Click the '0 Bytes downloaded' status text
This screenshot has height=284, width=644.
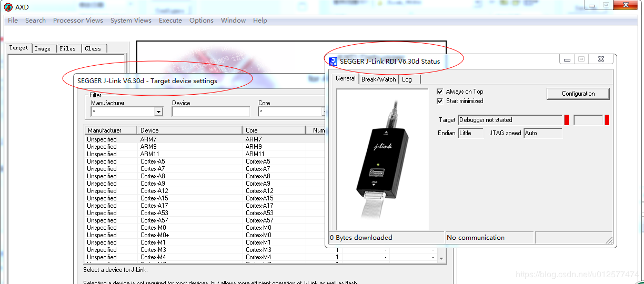click(x=361, y=238)
